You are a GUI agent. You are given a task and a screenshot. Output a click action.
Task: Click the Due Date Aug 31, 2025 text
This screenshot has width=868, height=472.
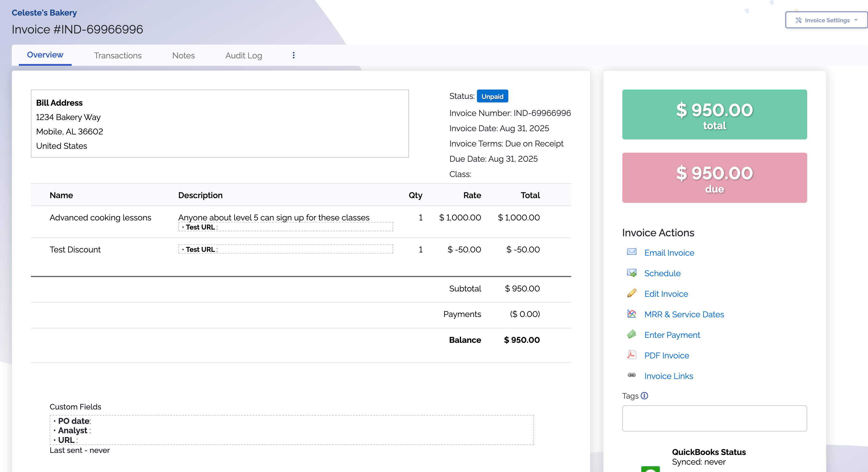(493, 159)
